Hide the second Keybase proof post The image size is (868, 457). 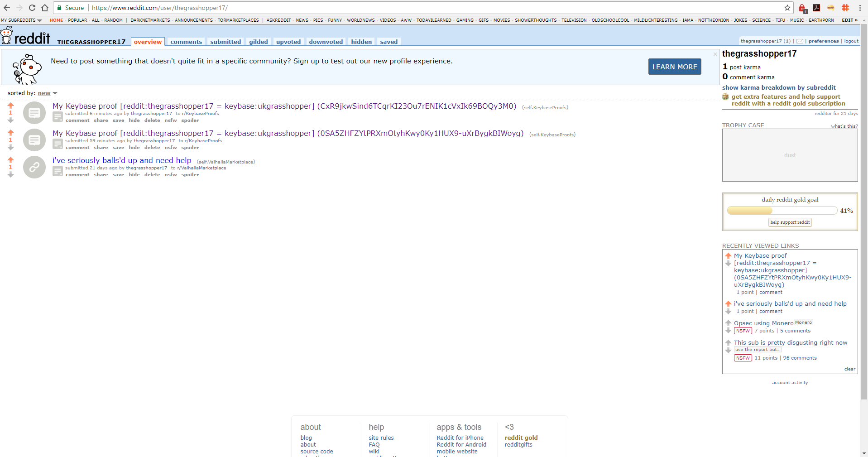click(x=134, y=148)
